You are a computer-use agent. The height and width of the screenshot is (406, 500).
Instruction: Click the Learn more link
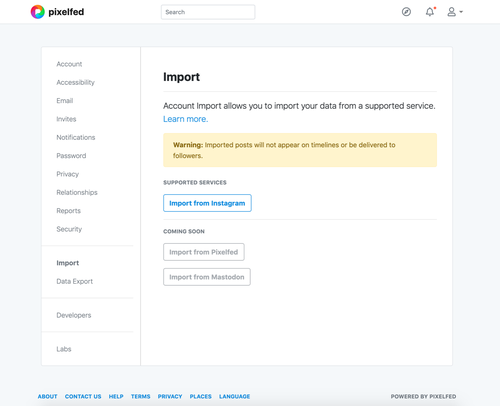click(x=186, y=119)
